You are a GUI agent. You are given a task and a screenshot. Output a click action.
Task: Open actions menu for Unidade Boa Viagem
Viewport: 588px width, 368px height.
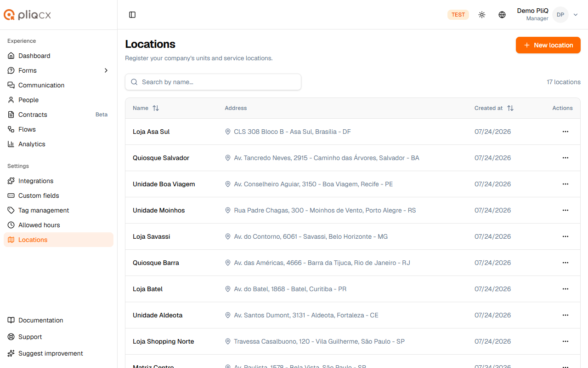tap(565, 184)
